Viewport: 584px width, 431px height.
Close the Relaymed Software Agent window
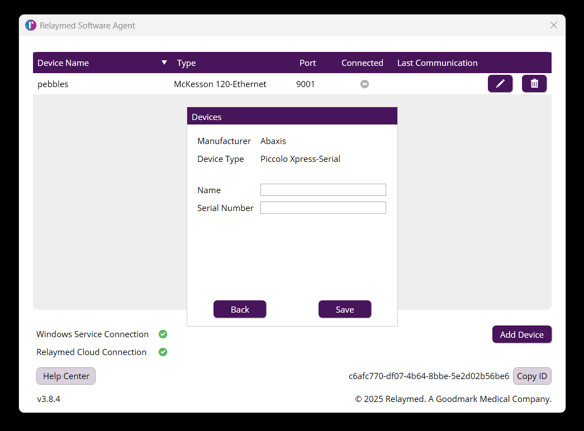click(553, 25)
